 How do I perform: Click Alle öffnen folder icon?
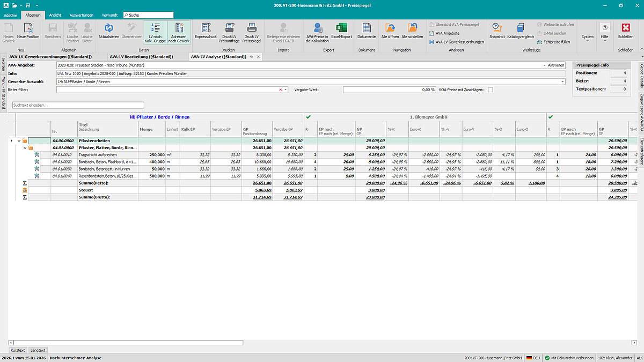tap(390, 28)
